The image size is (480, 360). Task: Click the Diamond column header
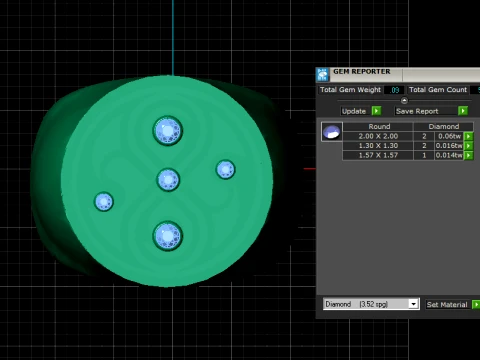point(444,127)
